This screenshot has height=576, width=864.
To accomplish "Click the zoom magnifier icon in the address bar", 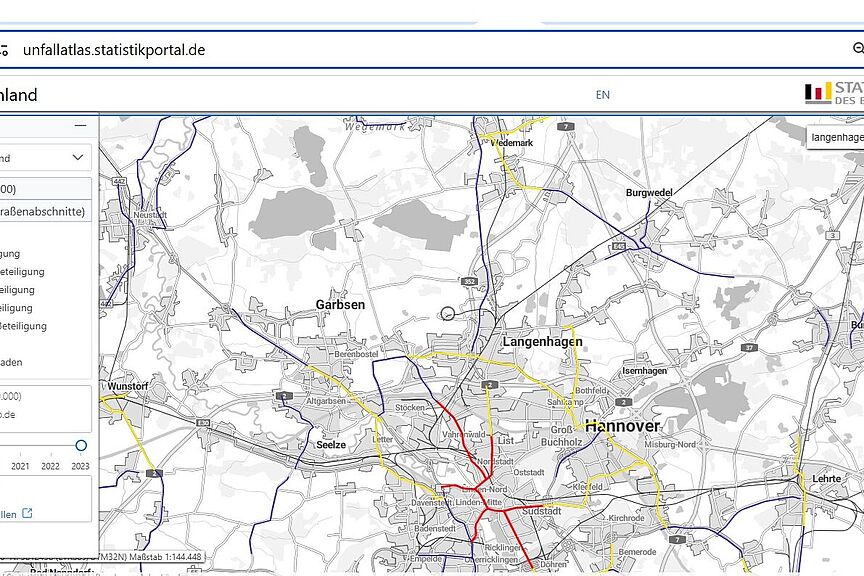I will coord(857,49).
